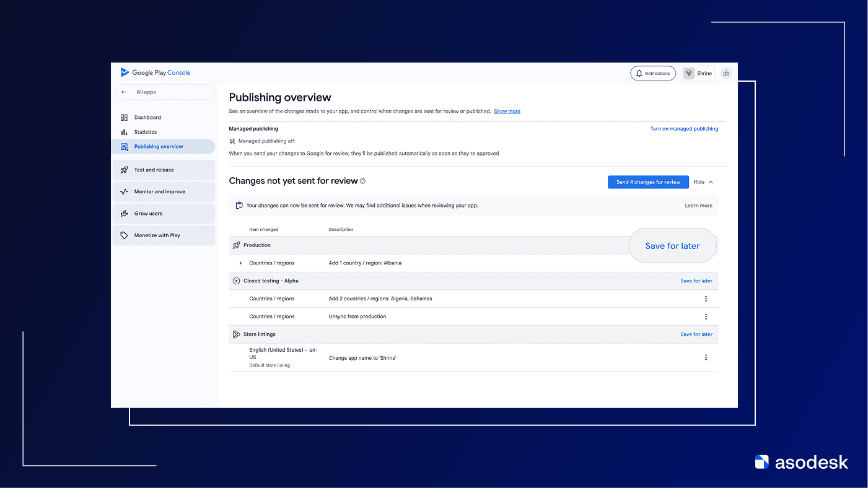This screenshot has width=868, height=488.
Task: Open three-dot menu for Unsync from production
Action: 706,316
